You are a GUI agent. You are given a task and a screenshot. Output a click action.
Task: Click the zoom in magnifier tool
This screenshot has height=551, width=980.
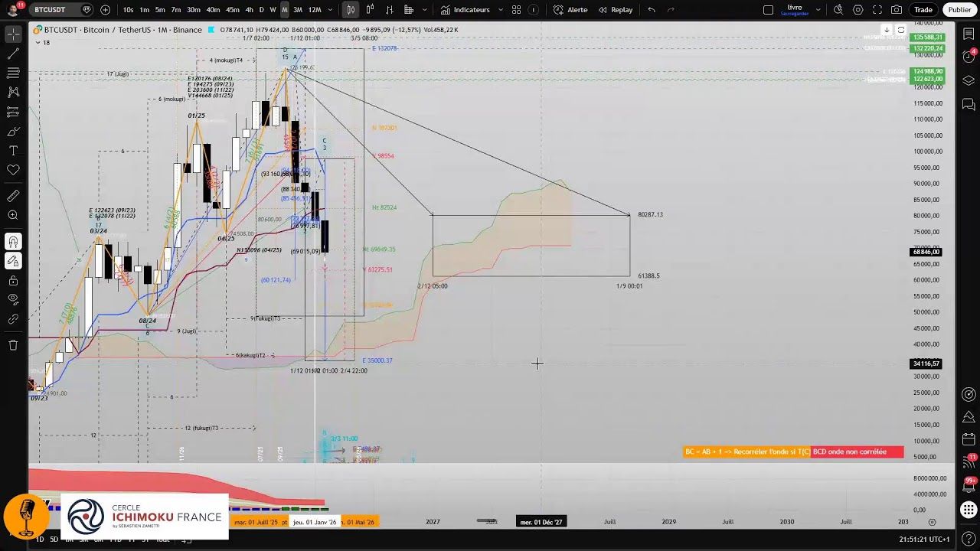point(13,216)
